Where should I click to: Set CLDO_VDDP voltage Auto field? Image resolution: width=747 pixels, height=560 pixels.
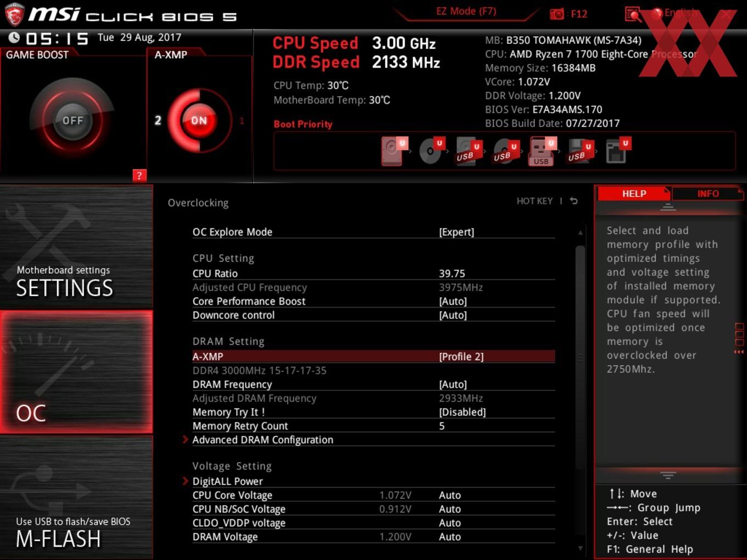pyautogui.click(x=450, y=523)
